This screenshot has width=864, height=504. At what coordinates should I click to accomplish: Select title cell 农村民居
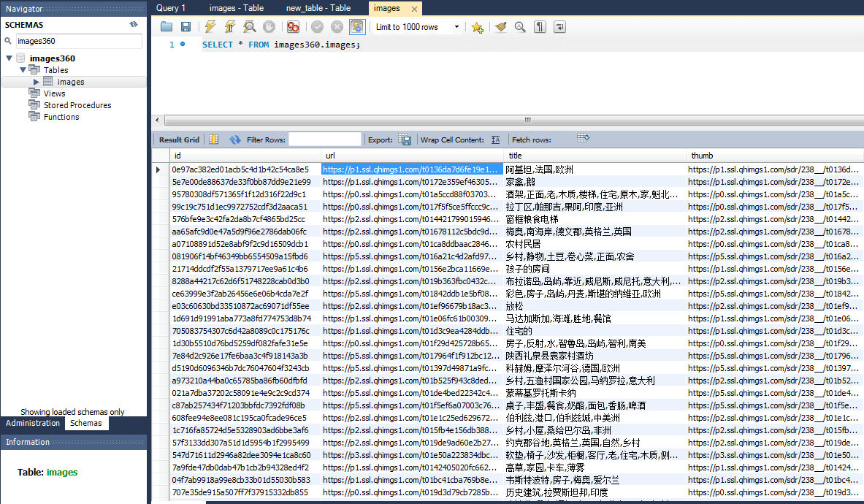tap(595, 244)
